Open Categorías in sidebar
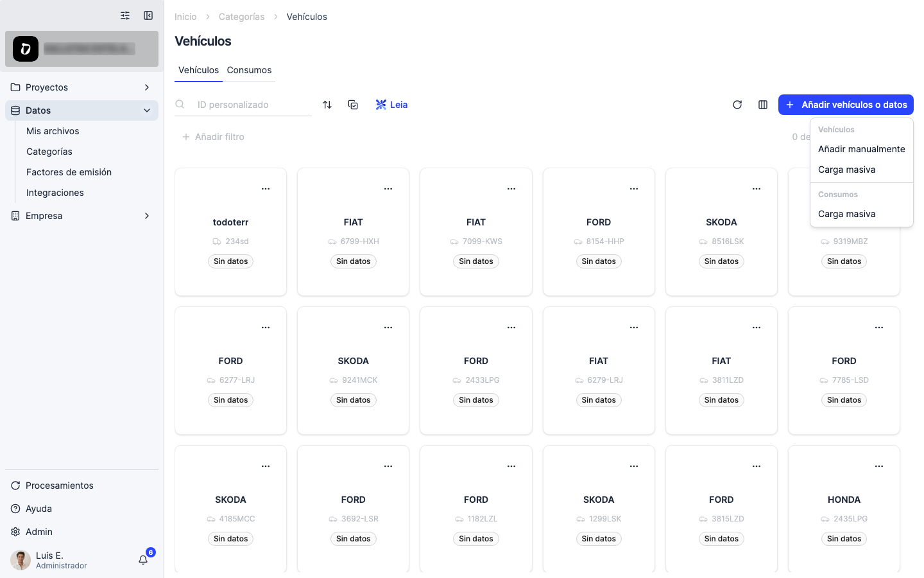This screenshot has height=578, width=924. click(x=49, y=152)
